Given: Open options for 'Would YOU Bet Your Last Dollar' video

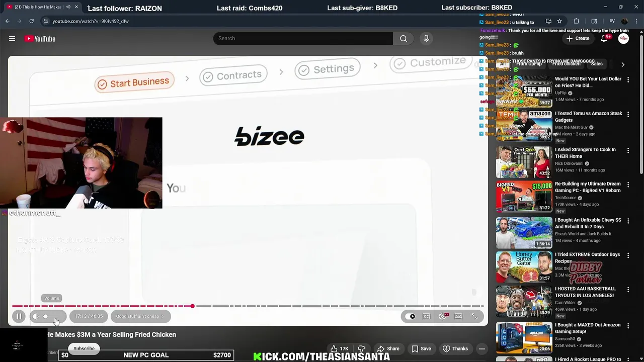Looking at the screenshot, I should tap(628, 80).
